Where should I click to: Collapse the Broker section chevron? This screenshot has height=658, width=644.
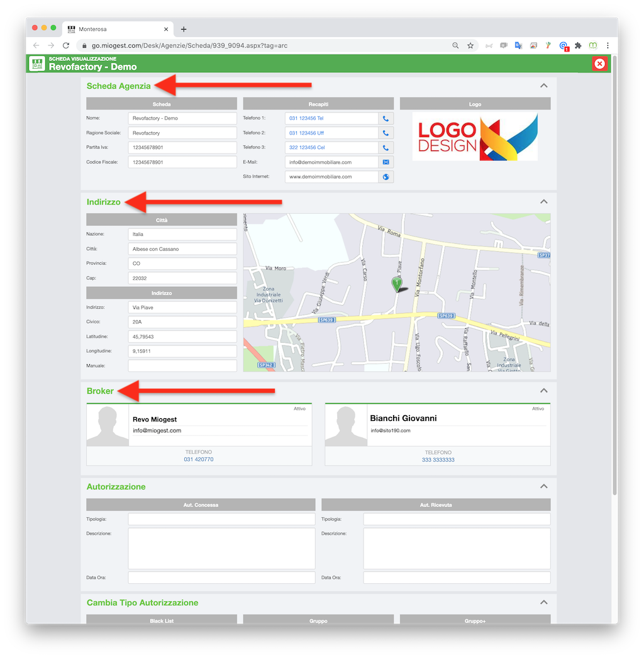pyautogui.click(x=544, y=391)
